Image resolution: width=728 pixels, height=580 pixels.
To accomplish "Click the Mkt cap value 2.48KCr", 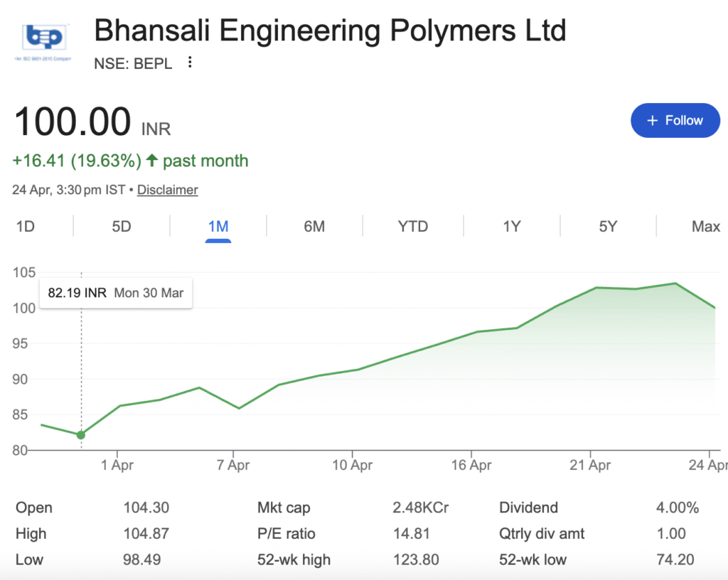I will click(x=421, y=508).
